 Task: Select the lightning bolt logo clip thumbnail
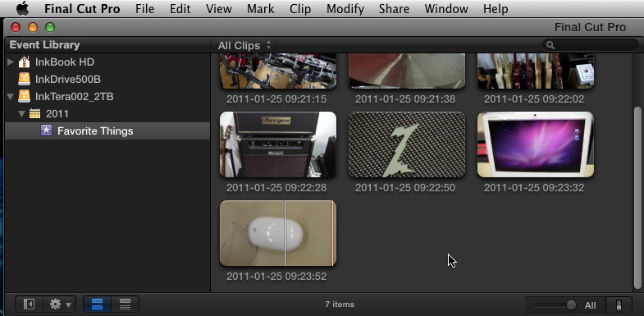click(407, 144)
